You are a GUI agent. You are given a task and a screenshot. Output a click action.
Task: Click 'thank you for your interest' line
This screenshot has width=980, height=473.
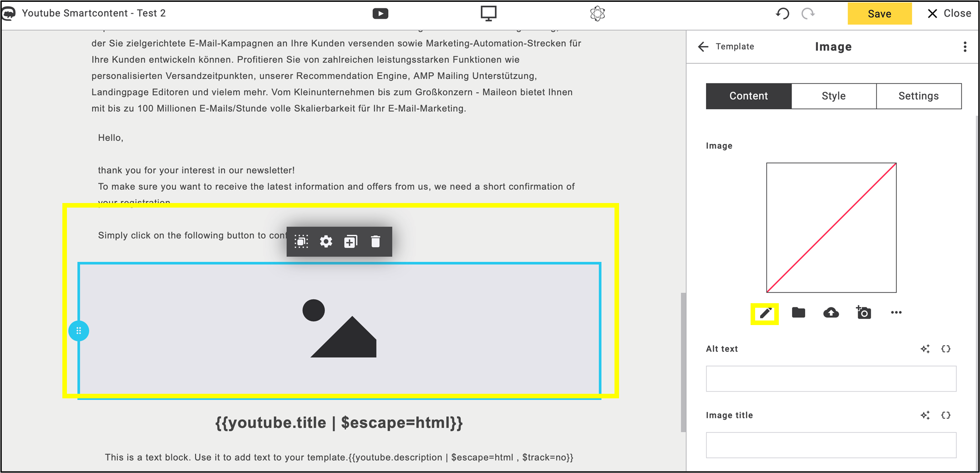(196, 170)
